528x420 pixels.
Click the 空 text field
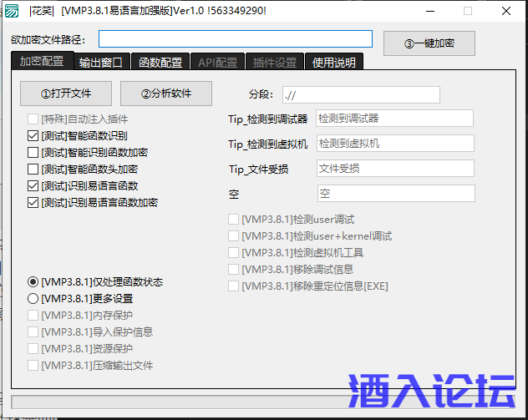(x=396, y=193)
